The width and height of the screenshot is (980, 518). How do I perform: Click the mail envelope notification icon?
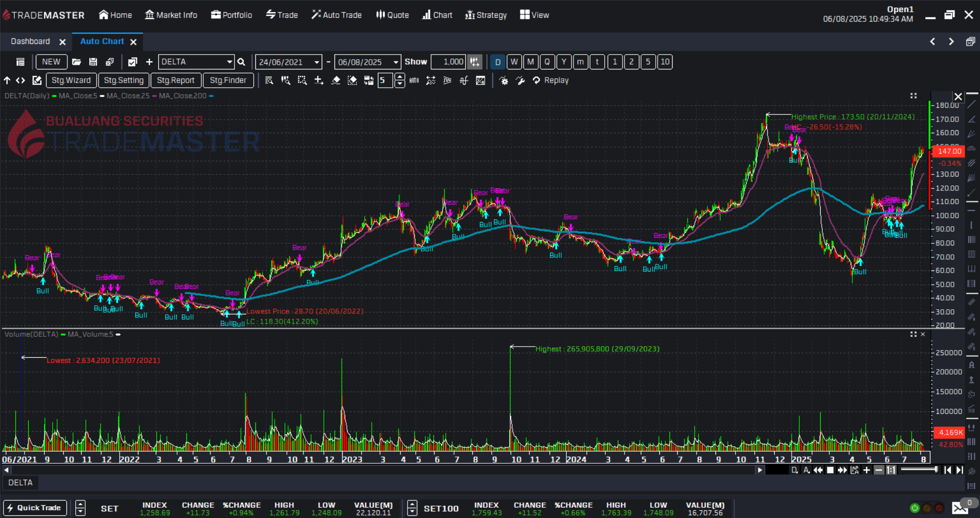pyautogui.click(x=960, y=508)
